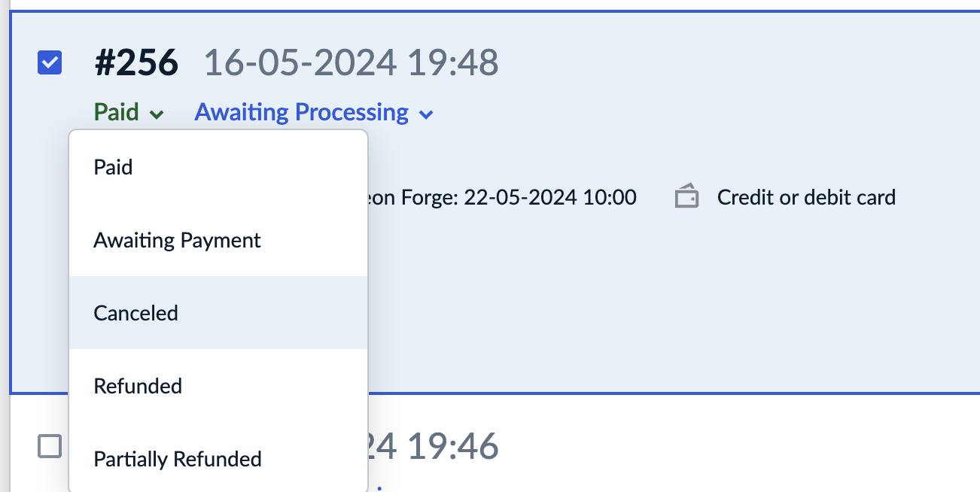Tick the unchecked checkbox of the order below
This screenshot has width=980, height=492.
click(x=50, y=447)
